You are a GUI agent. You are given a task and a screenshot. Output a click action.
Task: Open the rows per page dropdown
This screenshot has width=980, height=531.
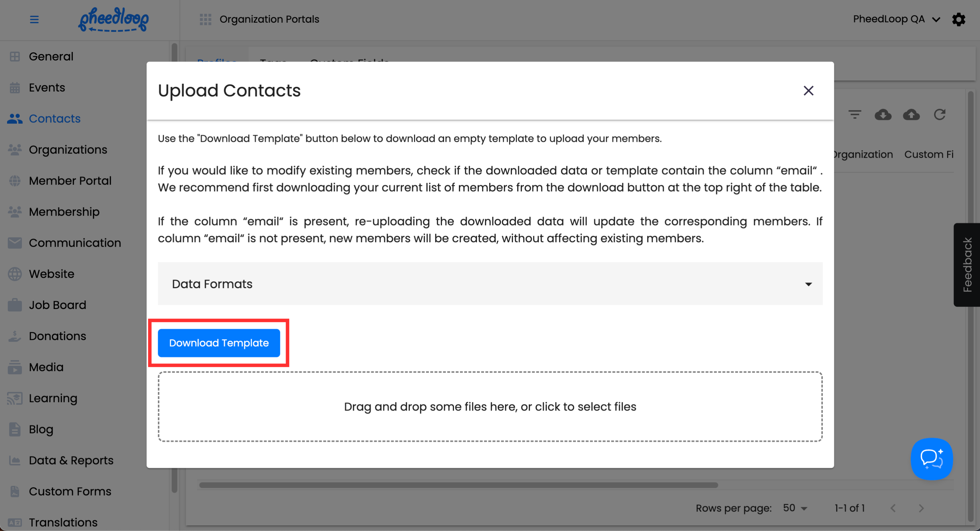[x=795, y=508]
